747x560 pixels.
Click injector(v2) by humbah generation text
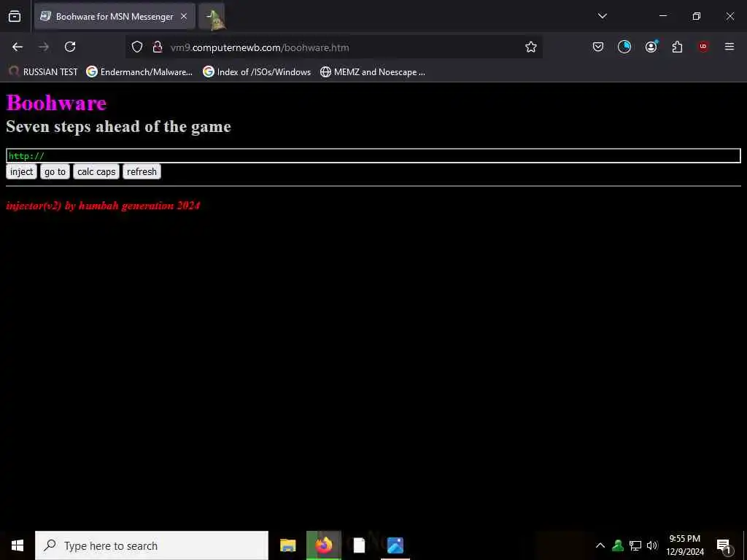(103, 206)
